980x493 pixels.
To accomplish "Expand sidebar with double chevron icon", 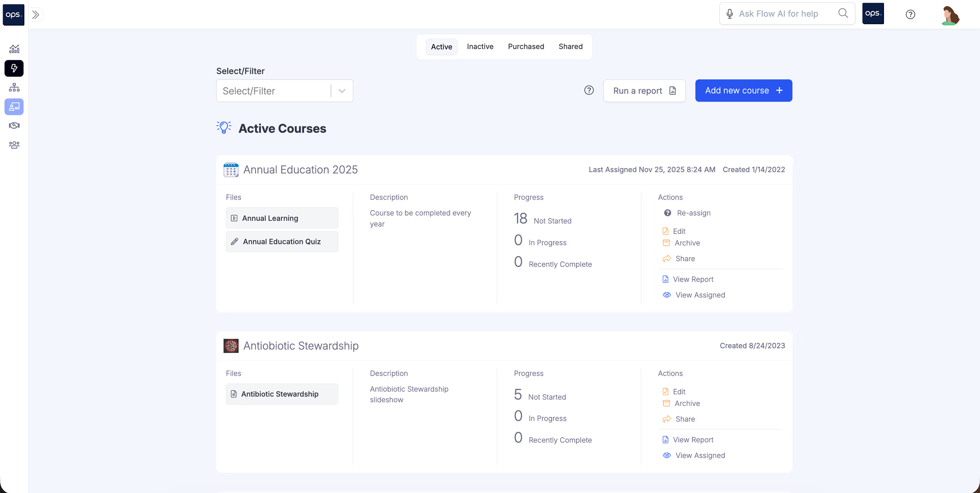I will coord(35,15).
